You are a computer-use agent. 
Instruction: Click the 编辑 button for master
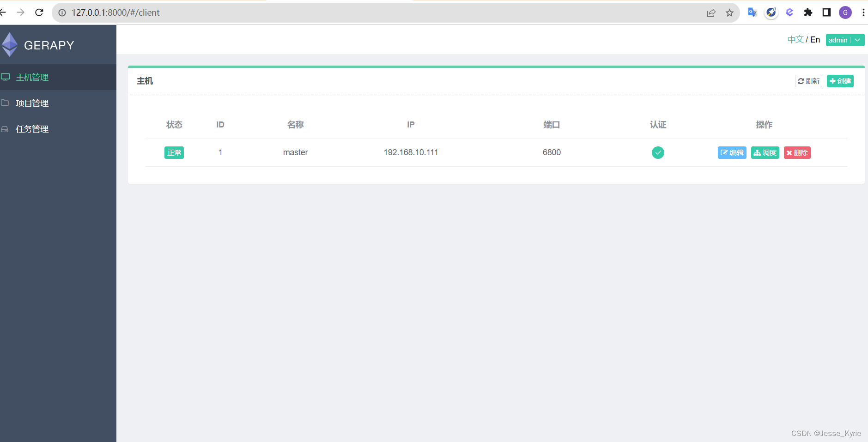click(x=732, y=153)
